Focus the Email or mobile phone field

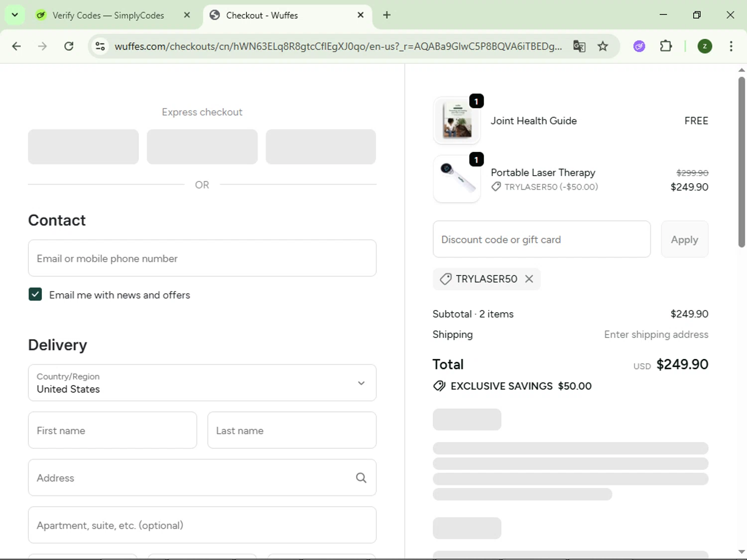202,258
